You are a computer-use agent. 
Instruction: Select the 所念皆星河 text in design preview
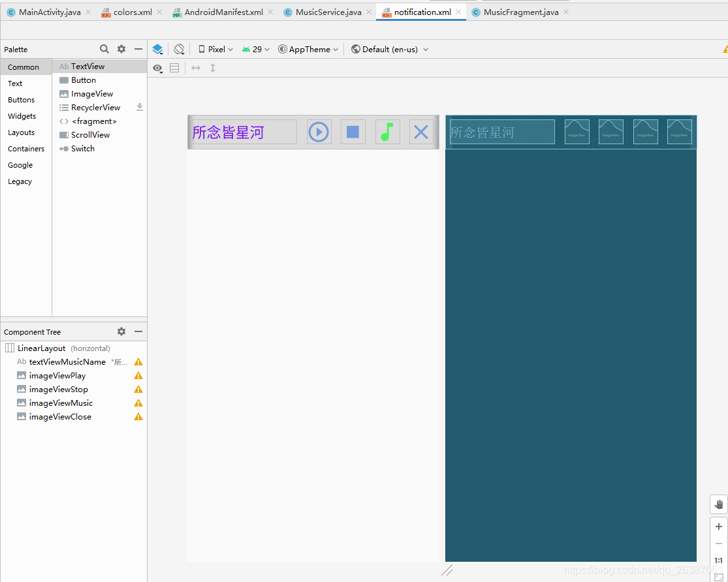228,132
